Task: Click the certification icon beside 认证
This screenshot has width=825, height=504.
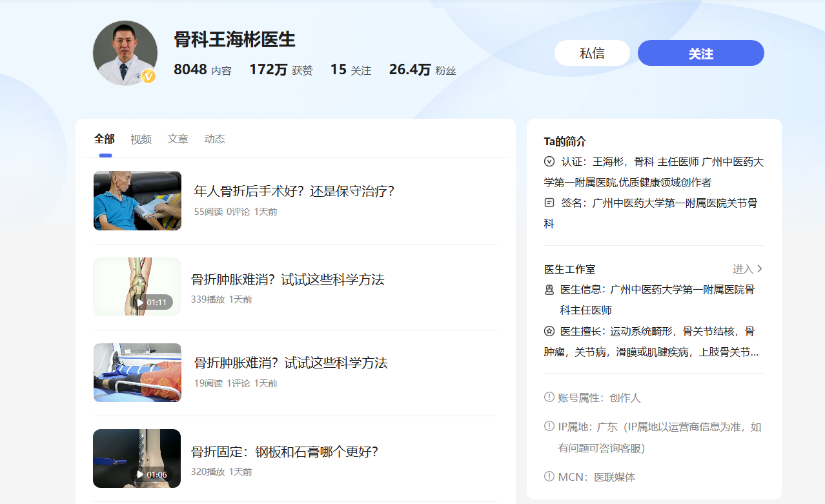Action: point(549,161)
